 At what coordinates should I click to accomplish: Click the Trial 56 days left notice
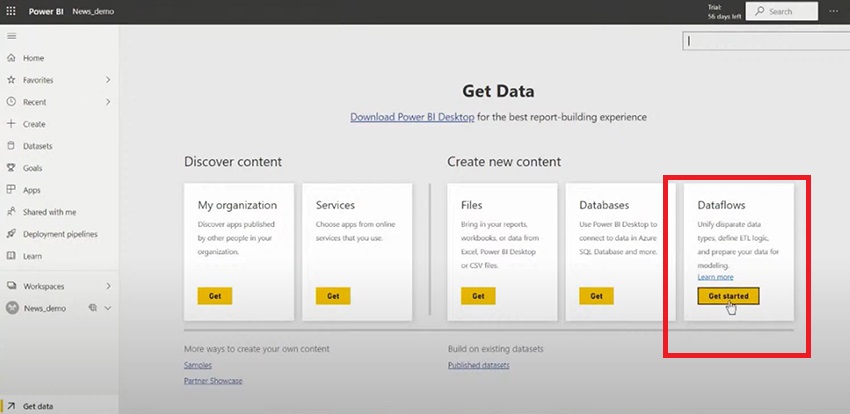[x=724, y=11]
